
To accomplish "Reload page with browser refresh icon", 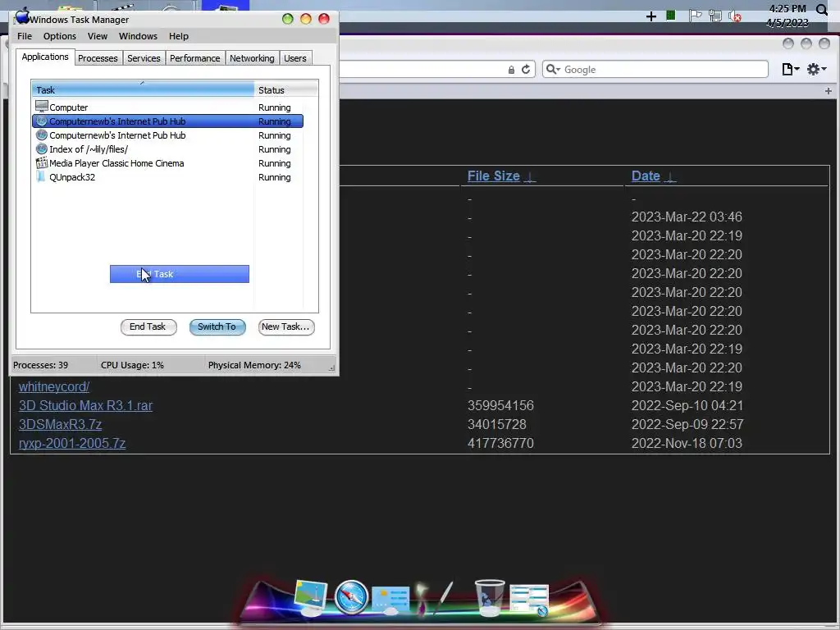I will tap(526, 70).
